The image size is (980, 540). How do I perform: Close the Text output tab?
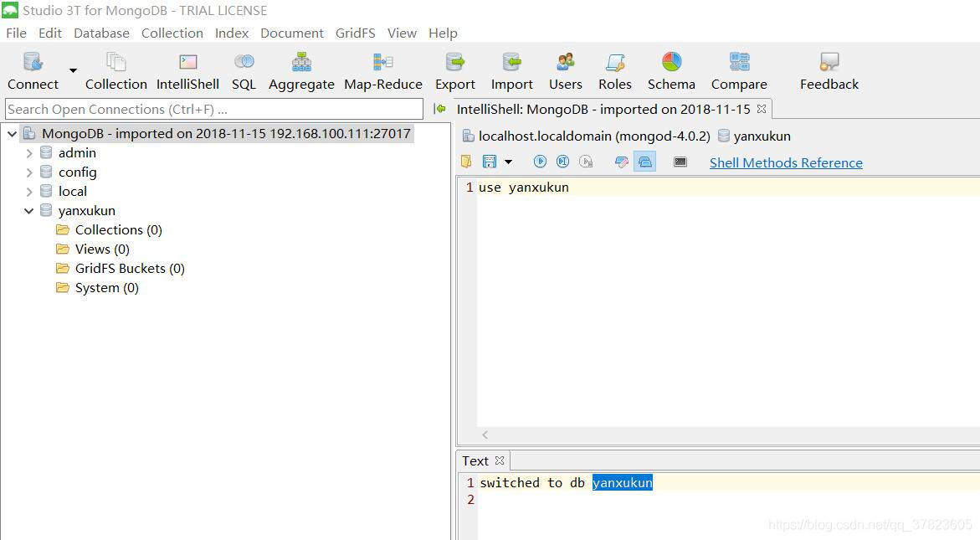(x=500, y=460)
